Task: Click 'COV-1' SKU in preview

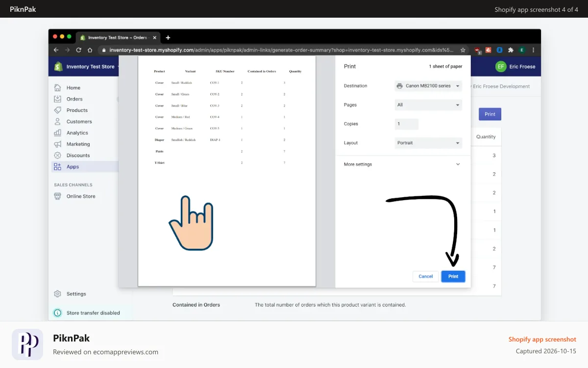Action: 215,83
